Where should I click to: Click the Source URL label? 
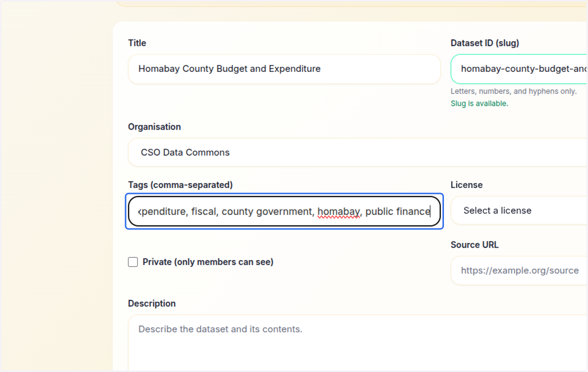(x=474, y=245)
